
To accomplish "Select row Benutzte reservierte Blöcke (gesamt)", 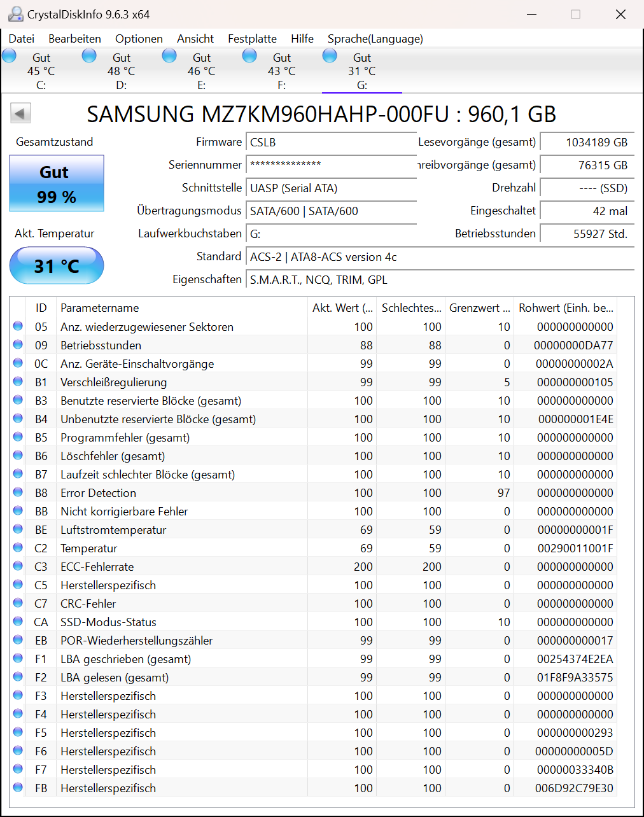I will point(313,400).
